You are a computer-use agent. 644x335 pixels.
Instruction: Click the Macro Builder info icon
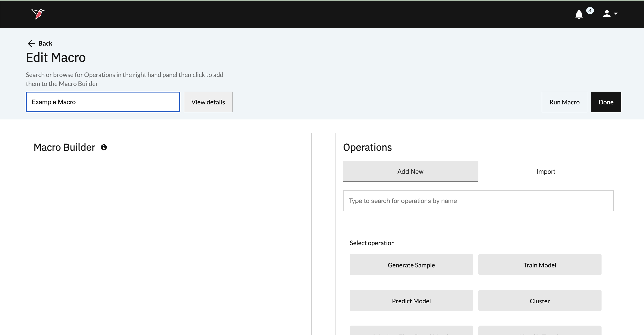[104, 147]
